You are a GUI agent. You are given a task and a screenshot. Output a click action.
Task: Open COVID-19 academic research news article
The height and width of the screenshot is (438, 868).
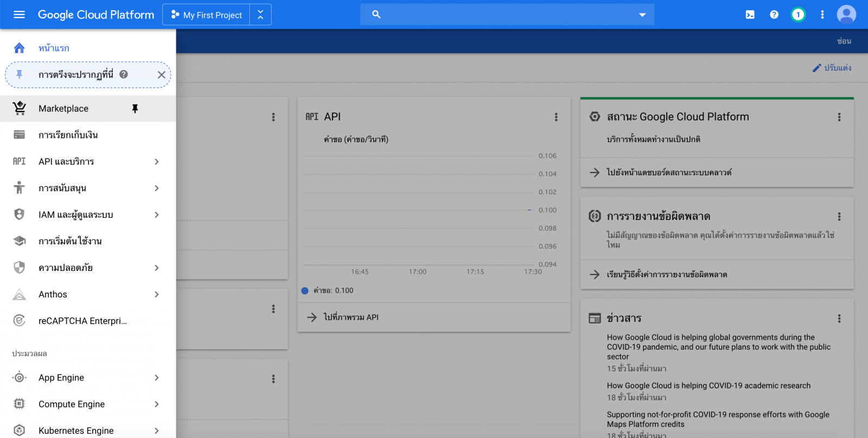point(709,385)
